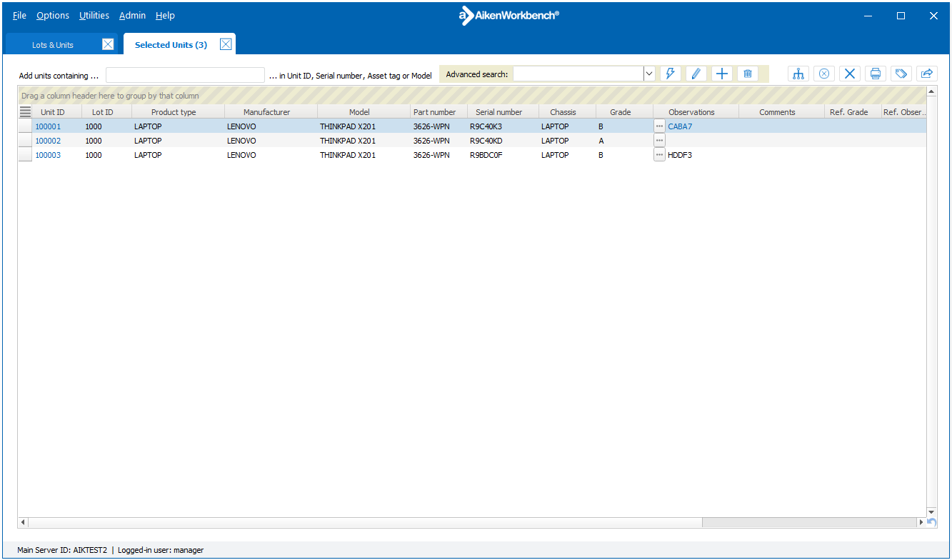Image resolution: width=952 pixels, height=560 pixels.
Task: Click the vertical scrollbar up arrow
Action: point(931,91)
